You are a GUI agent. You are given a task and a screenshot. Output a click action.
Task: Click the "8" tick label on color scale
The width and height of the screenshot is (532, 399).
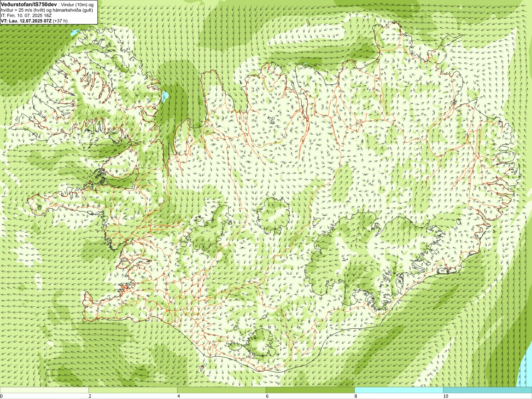click(356, 396)
